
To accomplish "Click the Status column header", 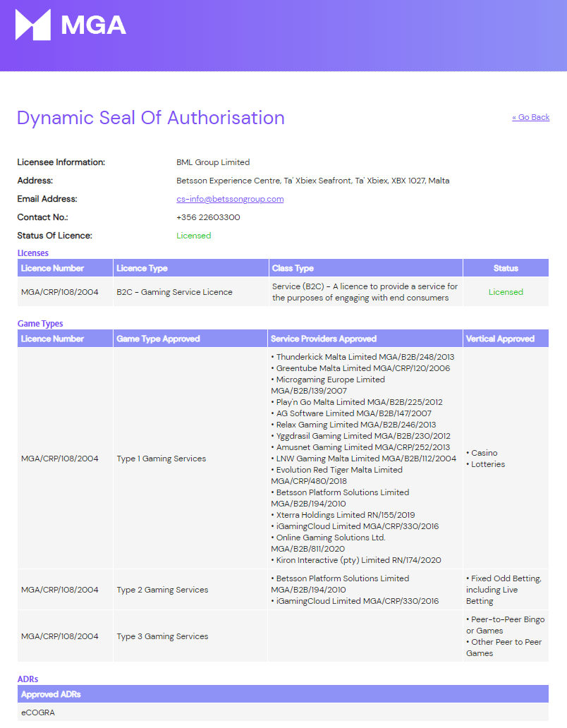I will click(506, 268).
